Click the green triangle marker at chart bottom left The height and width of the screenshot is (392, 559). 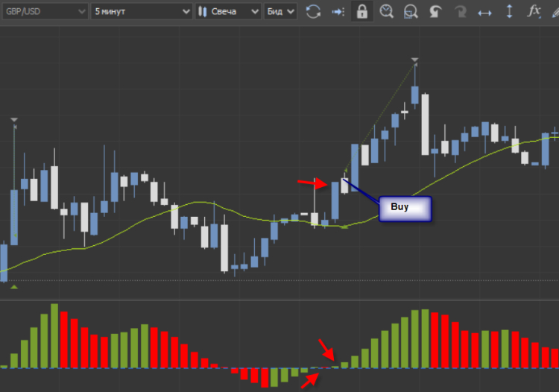pos(14,286)
